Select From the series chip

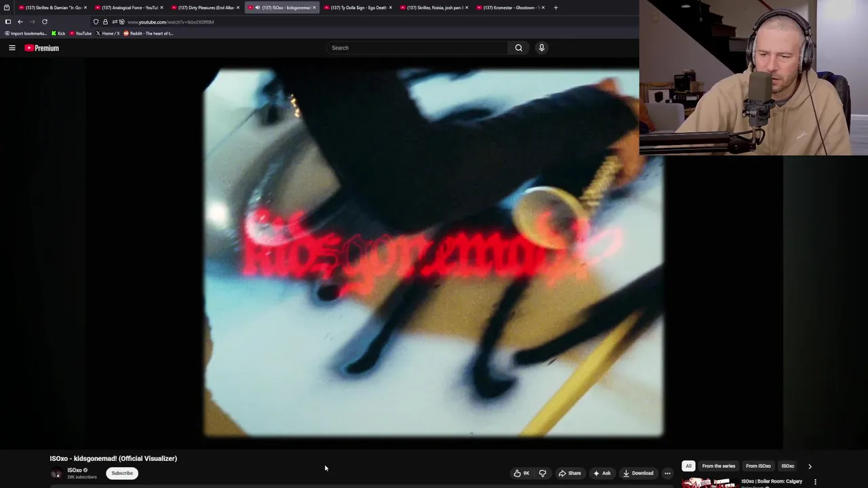point(719,466)
